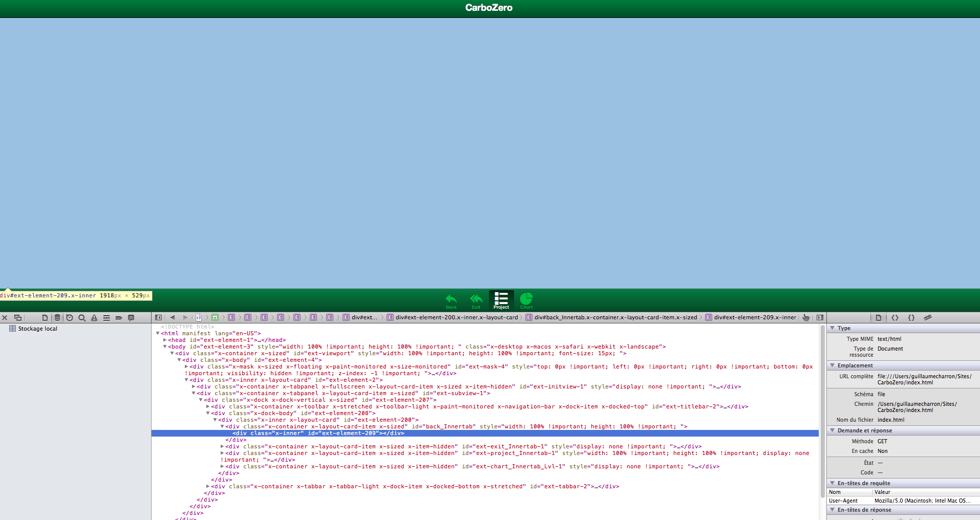Show Resource details sidebar tab

[879, 318]
